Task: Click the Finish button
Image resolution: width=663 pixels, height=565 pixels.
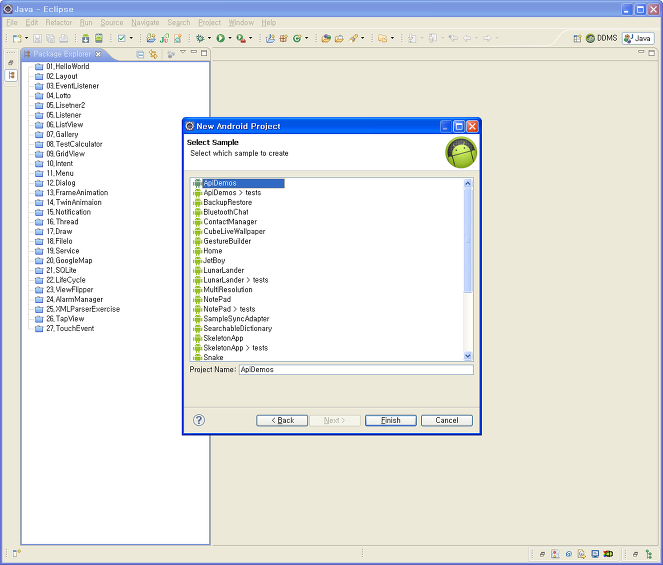Action: click(x=391, y=420)
